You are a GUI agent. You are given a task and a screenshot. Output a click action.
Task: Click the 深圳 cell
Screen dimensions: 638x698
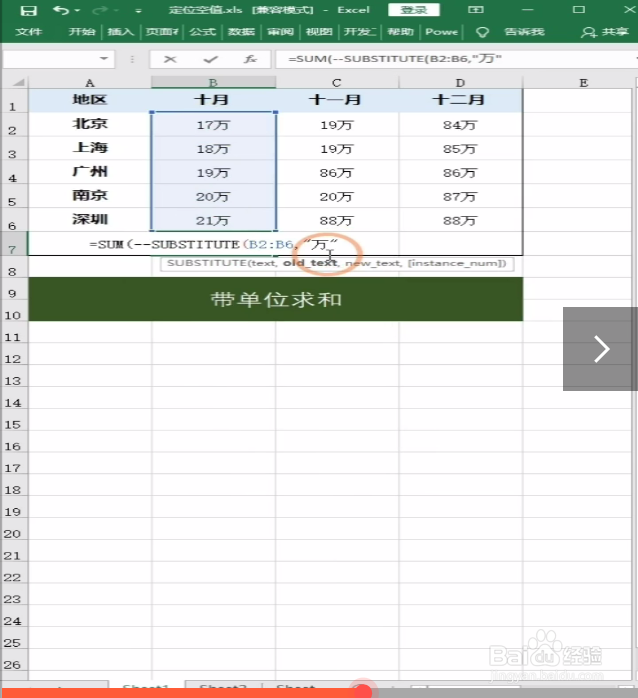(x=90, y=219)
